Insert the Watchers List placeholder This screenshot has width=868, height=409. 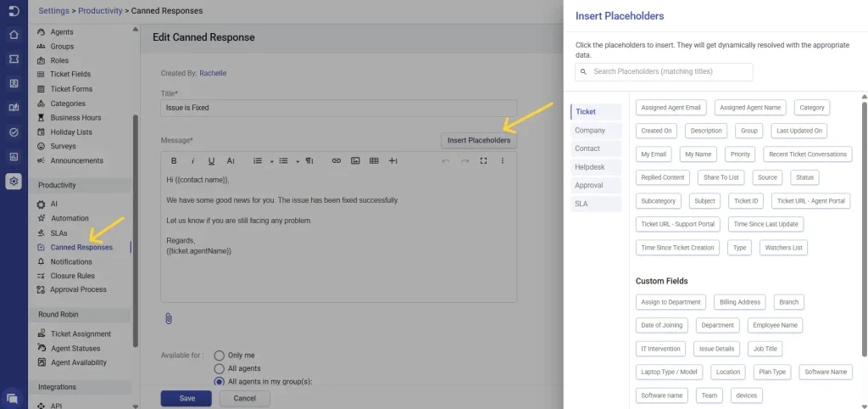pos(783,248)
